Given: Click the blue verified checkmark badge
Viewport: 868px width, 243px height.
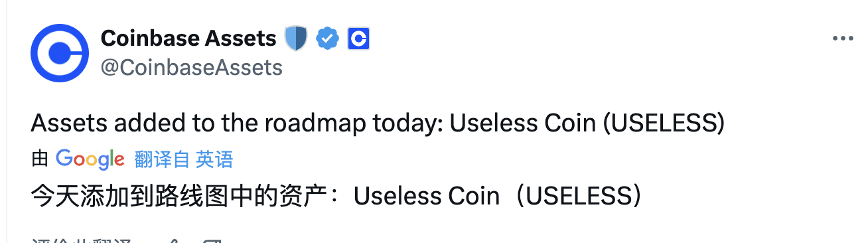Looking at the screenshot, I should pyautogui.click(x=327, y=39).
